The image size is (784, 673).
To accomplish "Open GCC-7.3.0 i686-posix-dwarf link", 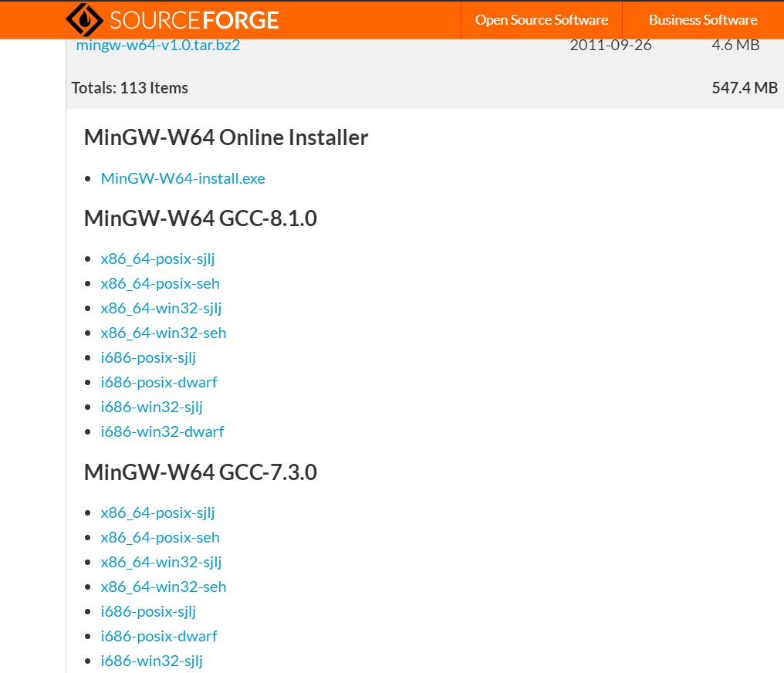I will point(159,637).
